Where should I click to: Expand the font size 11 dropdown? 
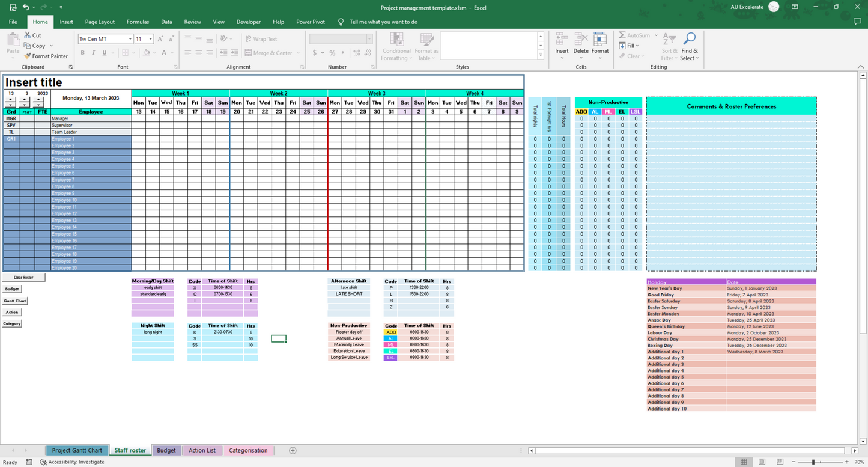150,39
